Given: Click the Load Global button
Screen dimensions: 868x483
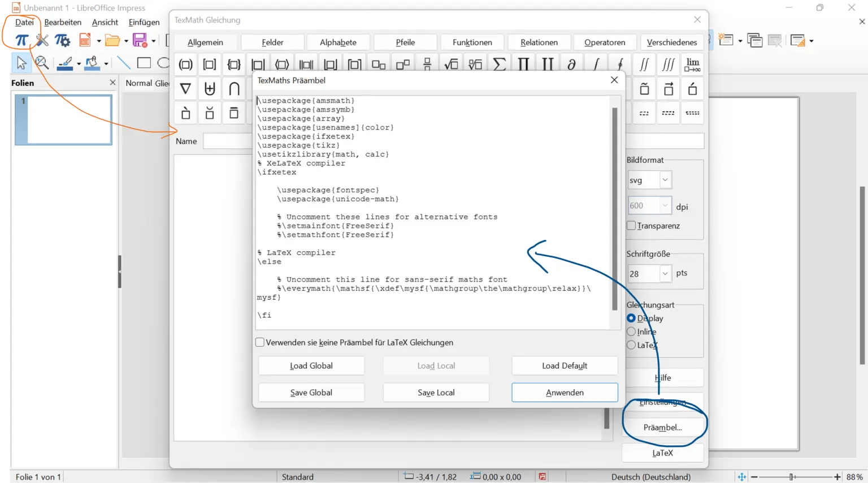Looking at the screenshot, I should (311, 366).
